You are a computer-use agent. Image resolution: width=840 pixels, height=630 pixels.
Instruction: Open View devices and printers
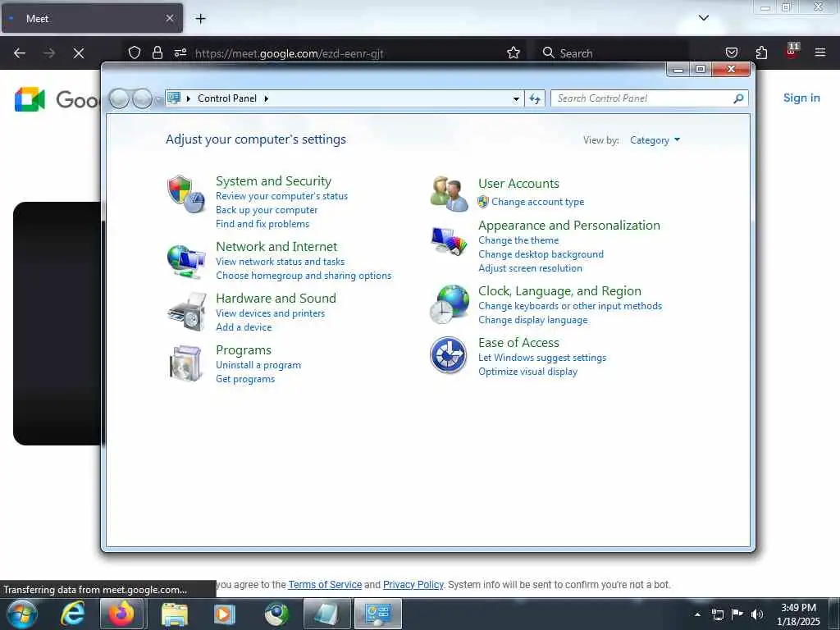(x=270, y=313)
